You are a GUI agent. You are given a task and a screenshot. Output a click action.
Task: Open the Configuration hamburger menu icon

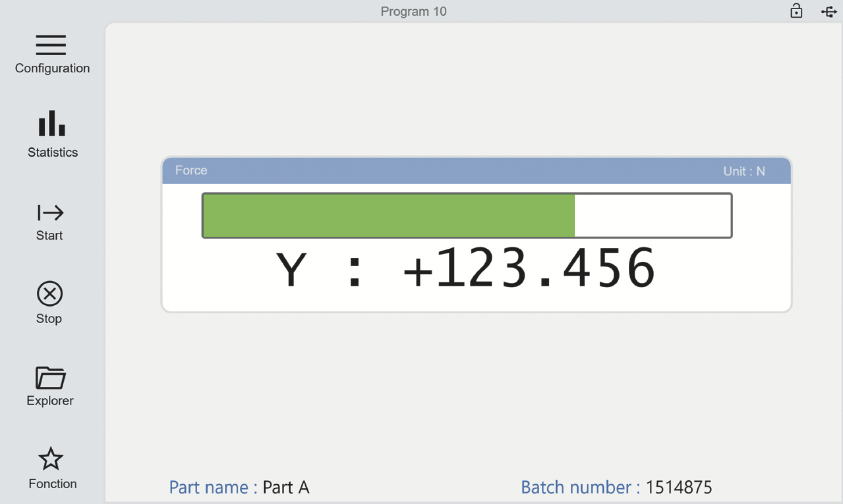pos(51,45)
